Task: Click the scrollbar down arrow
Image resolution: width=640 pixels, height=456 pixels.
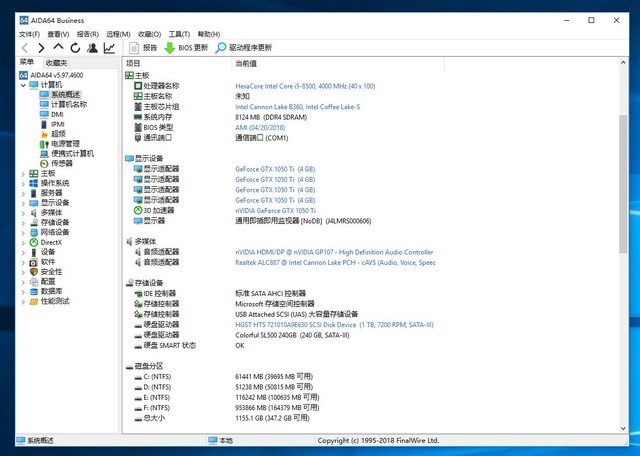Action: 623,429
